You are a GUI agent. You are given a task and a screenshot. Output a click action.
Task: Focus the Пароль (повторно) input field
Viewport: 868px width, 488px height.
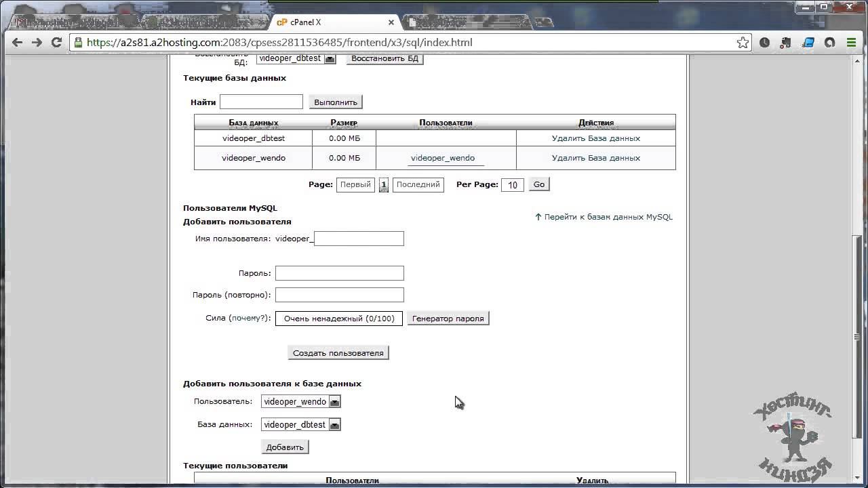click(x=340, y=295)
